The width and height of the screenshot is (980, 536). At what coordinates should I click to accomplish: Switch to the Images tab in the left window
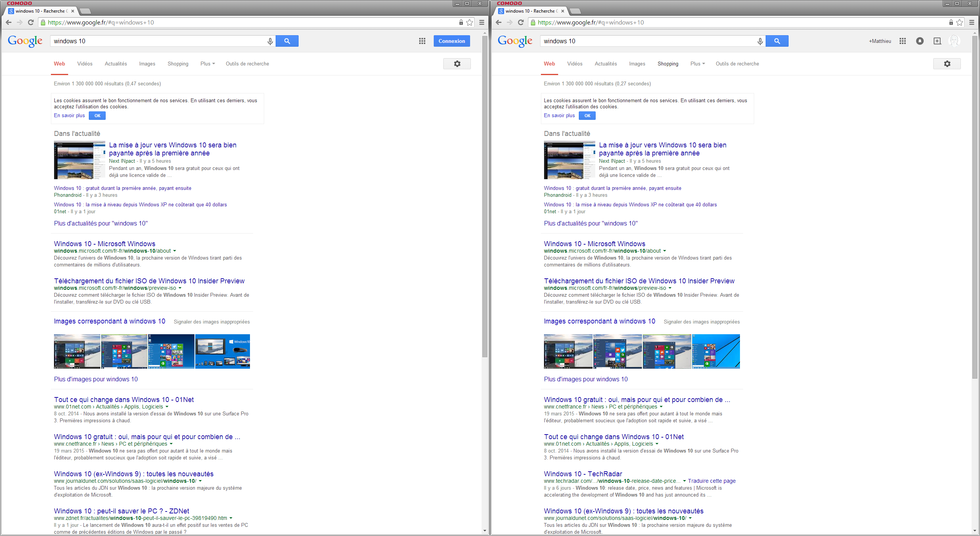pyautogui.click(x=147, y=64)
